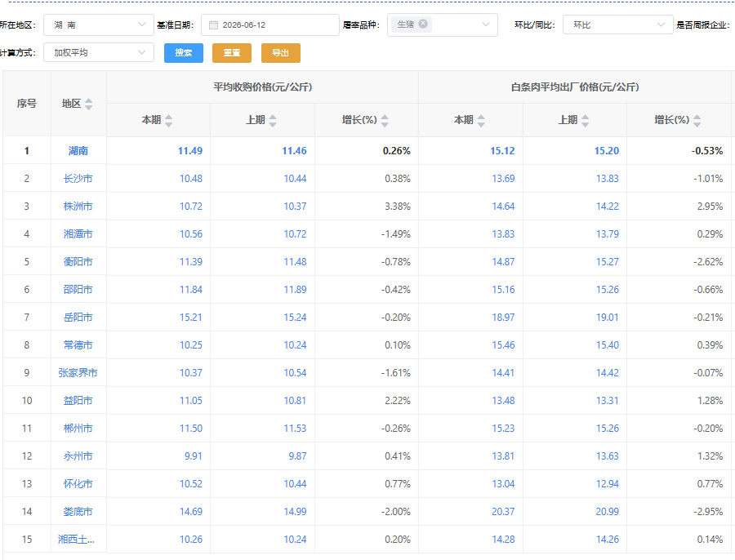Open the 所在地区 dropdown showing 湖南
Viewport: 735px width, 560px height.
tap(99, 24)
